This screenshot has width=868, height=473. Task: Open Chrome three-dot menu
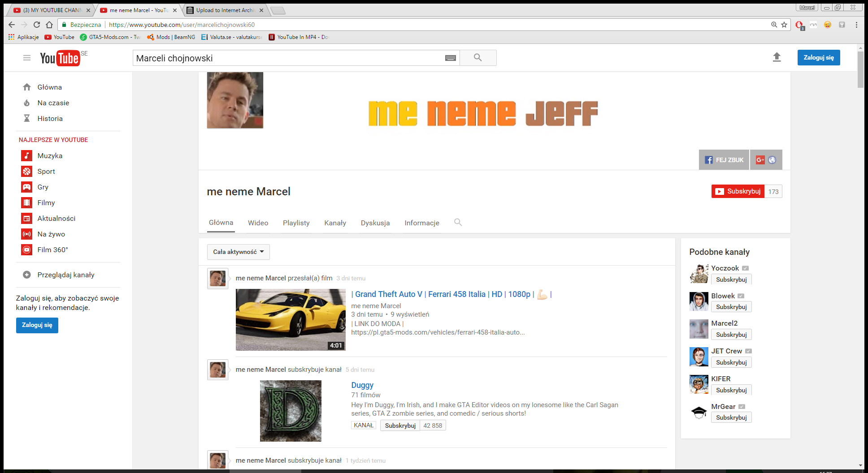pos(856,25)
